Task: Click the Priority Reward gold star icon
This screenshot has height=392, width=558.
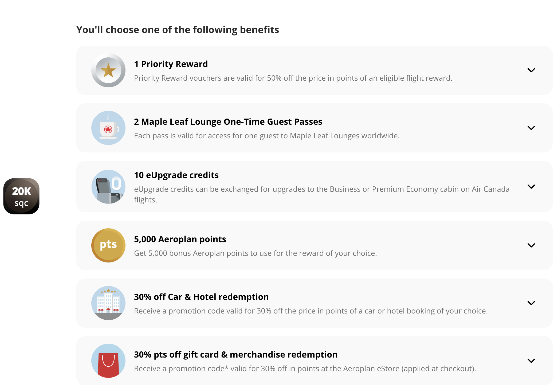Action: 108,70
